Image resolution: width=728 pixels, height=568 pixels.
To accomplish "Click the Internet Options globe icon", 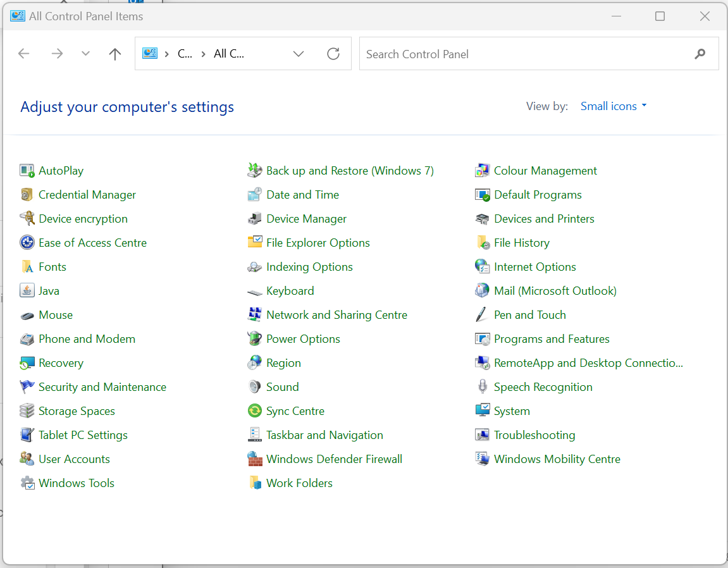I will (482, 267).
